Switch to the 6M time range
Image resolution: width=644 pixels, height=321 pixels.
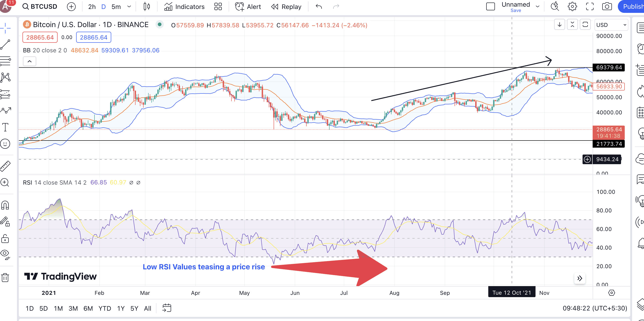point(88,308)
